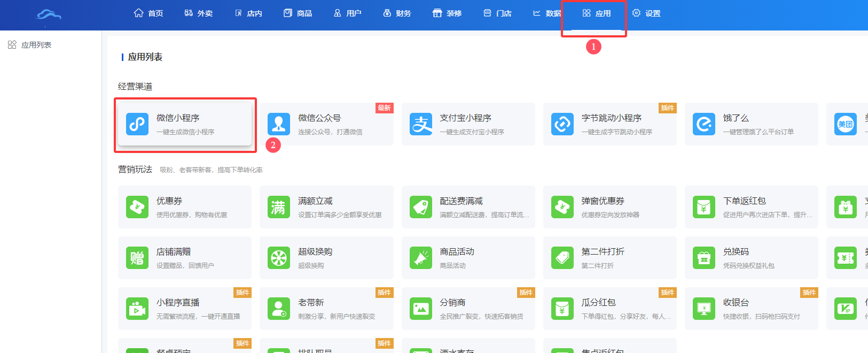Switch to the 财务 tab

click(x=397, y=13)
